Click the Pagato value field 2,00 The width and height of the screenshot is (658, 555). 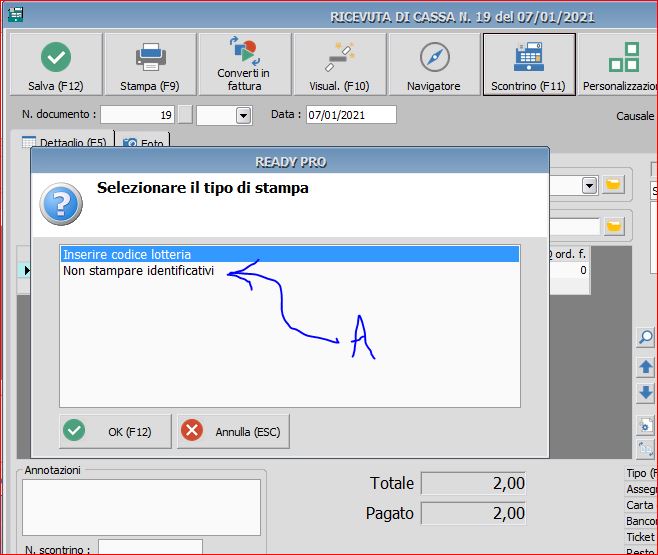[x=473, y=513]
